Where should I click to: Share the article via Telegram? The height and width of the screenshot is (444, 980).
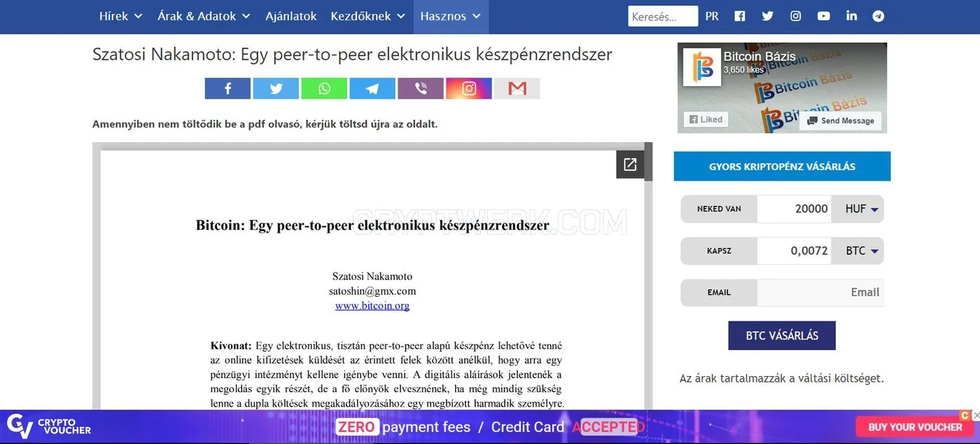[372, 88]
